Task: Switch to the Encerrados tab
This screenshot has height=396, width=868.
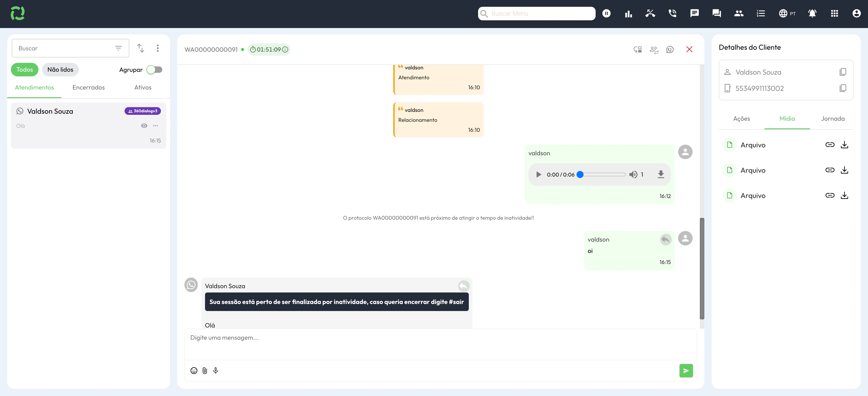Action: [x=89, y=88]
